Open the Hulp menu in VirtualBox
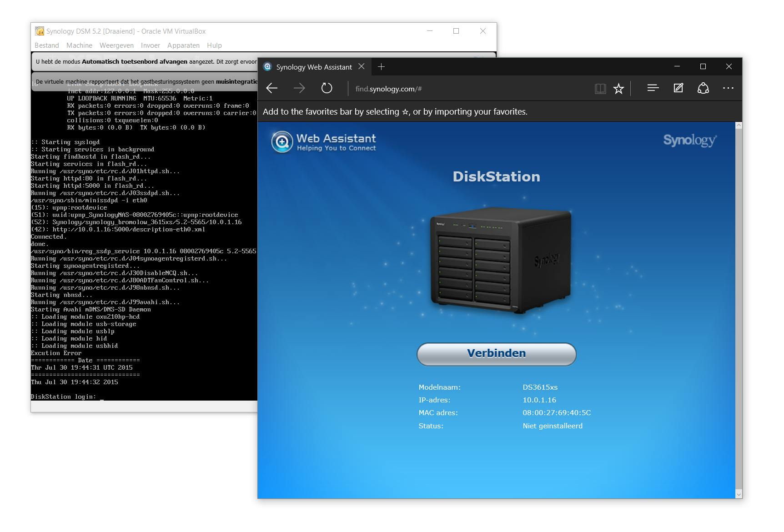 214,45
